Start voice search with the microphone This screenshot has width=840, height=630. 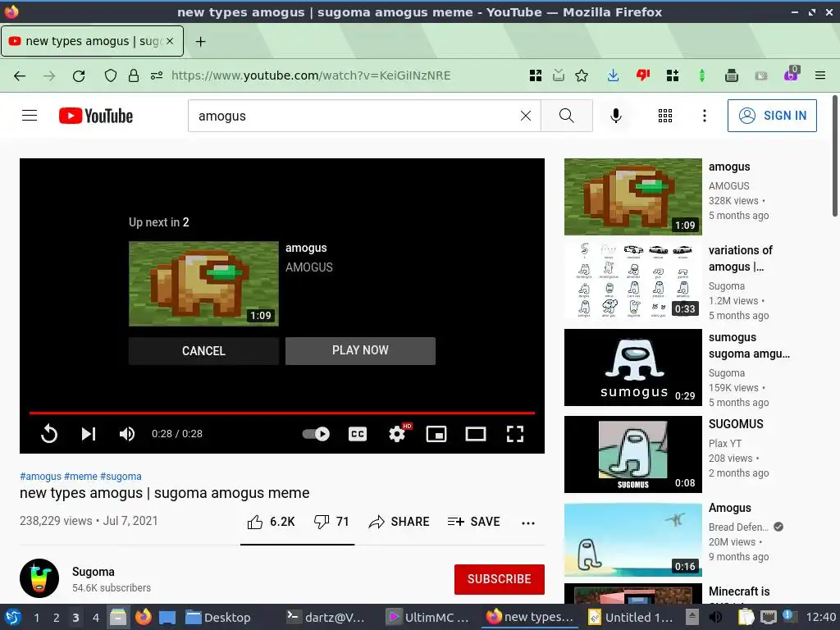[616, 116]
